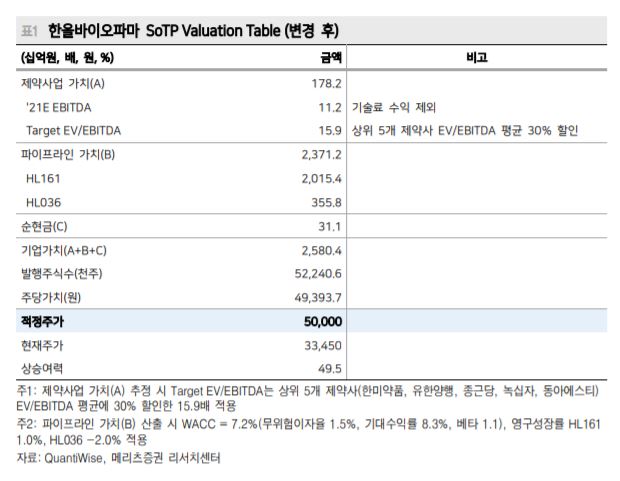The width and height of the screenshot is (620, 481).
Task: Select the '순현금(C)' row label
Action: (45, 226)
